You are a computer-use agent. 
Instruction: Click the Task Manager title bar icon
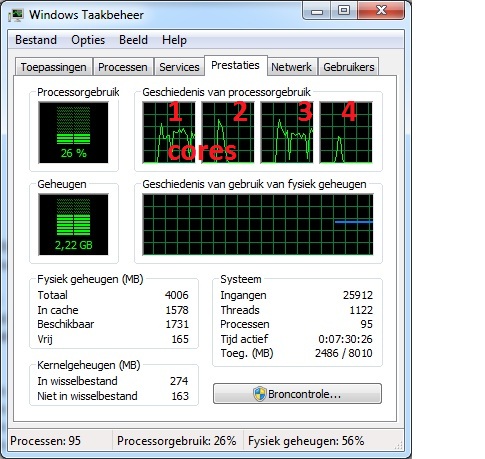click(16, 15)
